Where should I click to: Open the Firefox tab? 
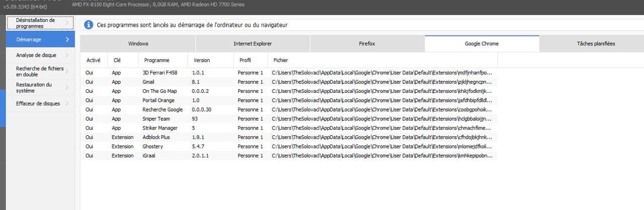(367, 44)
